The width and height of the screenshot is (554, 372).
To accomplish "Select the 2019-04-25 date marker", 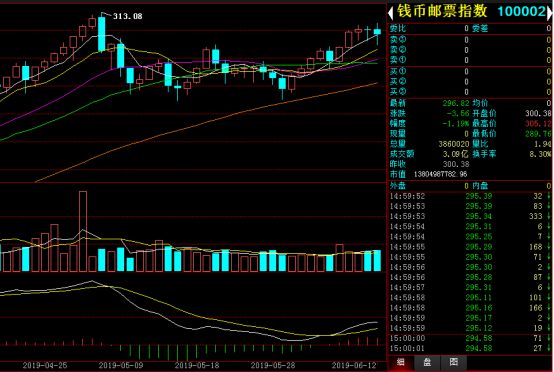I will (x=45, y=365).
